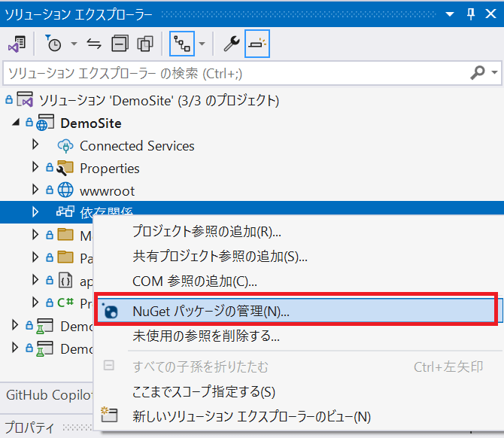Click the Connected Services cloud icon

[65, 146]
